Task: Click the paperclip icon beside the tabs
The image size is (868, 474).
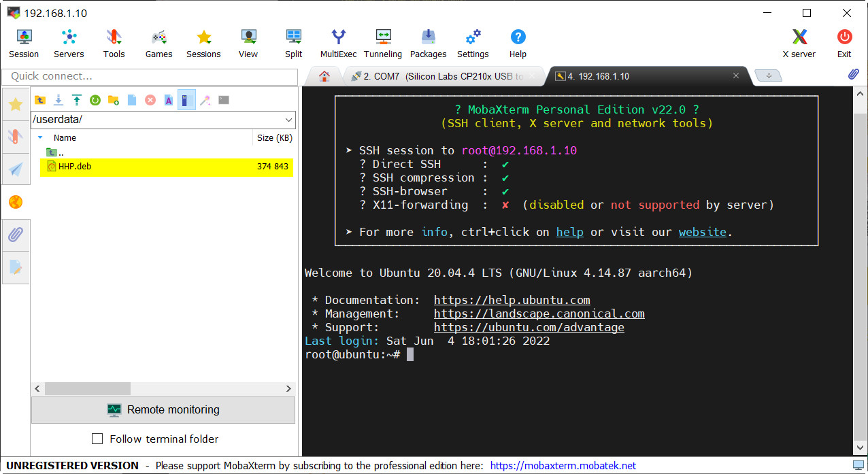Action: pos(854,75)
